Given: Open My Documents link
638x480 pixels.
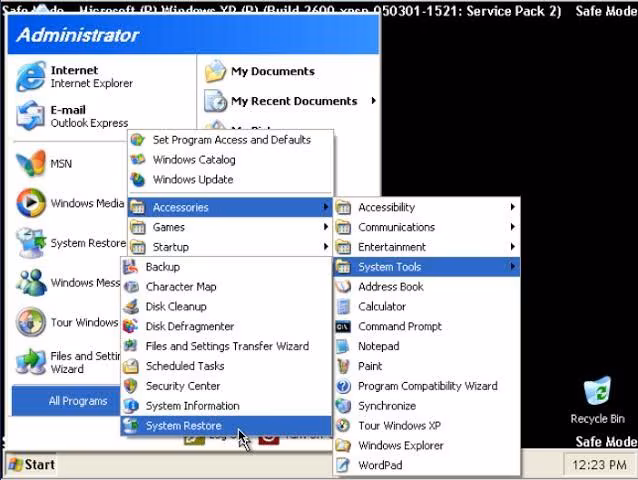Looking at the screenshot, I should pos(273,71).
